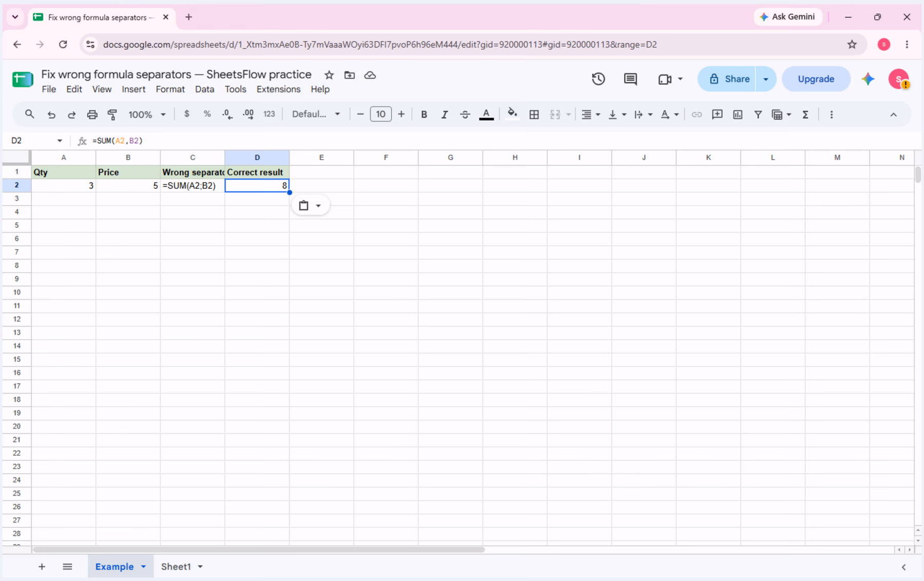Open the Extensions menu

tap(278, 89)
